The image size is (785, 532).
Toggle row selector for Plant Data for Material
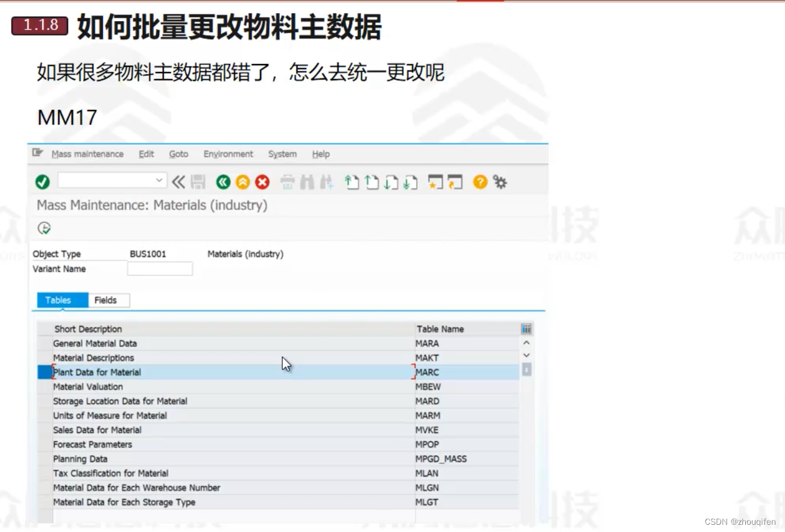[x=45, y=372]
